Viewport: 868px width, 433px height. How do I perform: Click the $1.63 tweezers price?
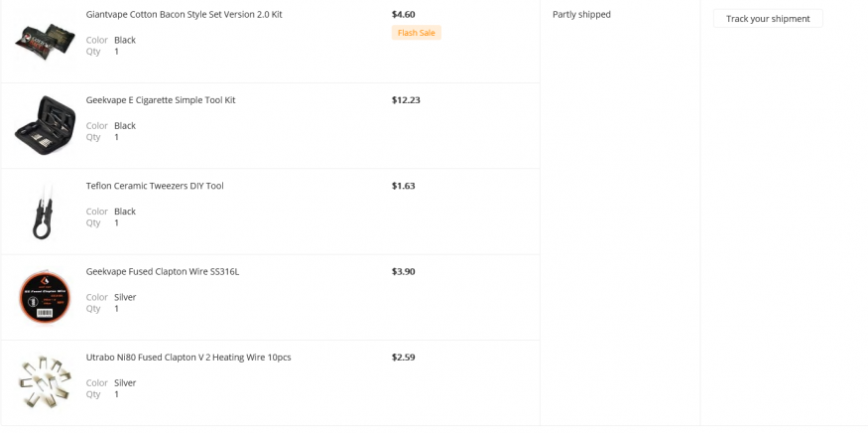[404, 186]
